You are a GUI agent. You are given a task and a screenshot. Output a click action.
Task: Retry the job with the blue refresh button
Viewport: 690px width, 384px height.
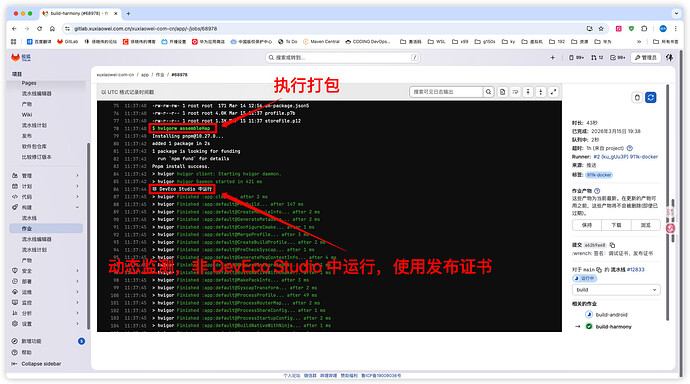[x=651, y=97]
